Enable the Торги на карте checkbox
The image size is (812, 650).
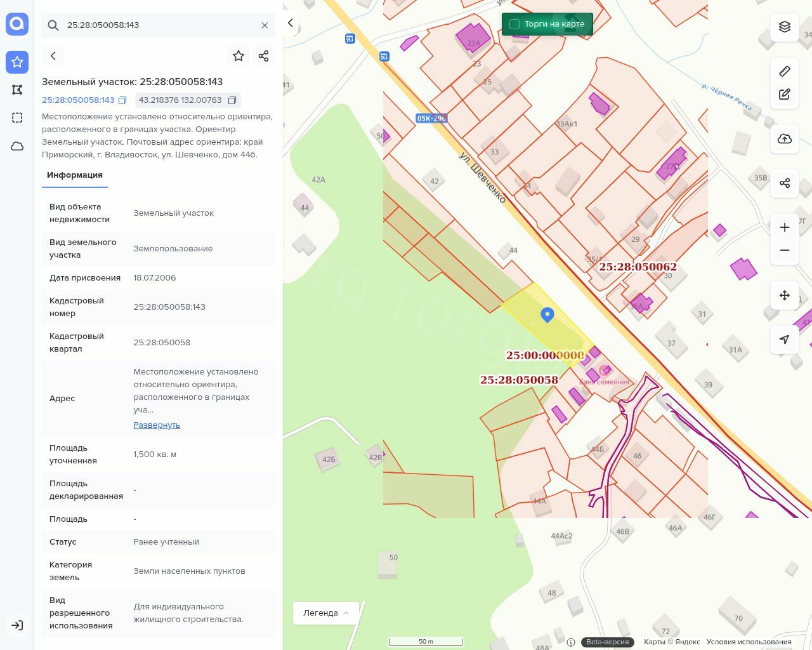coord(514,24)
